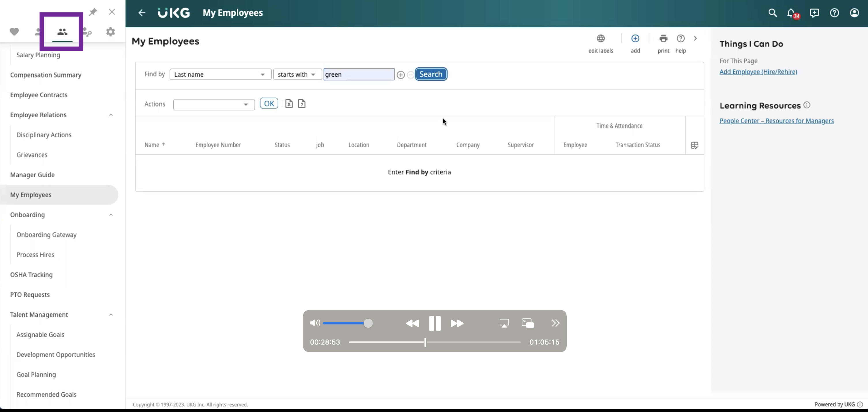868x412 pixels.
Task: Click the add employee plus icon
Action: 635,38
